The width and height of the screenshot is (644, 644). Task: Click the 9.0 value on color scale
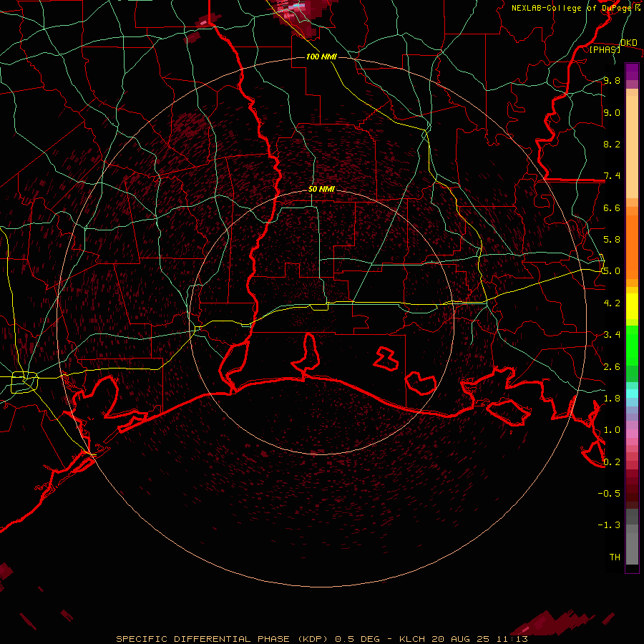point(612,112)
